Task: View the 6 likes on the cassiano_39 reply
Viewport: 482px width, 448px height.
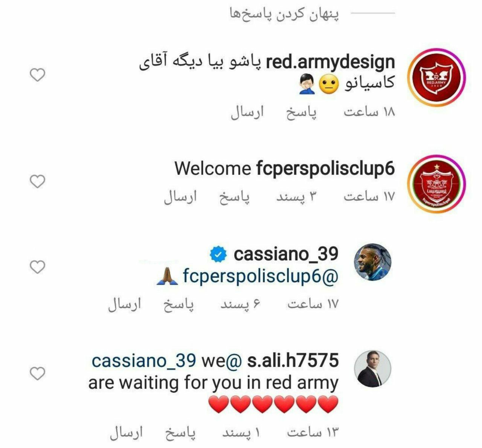Action: pos(241,304)
